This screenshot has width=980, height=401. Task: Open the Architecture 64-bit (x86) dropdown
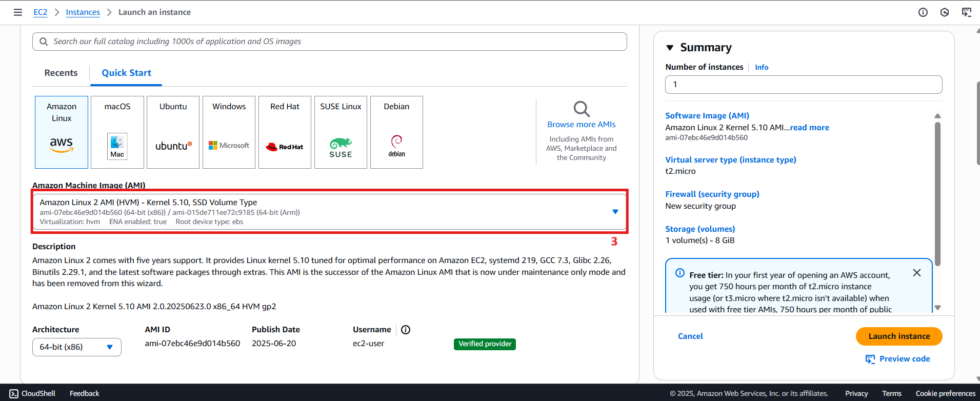[77, 347]
